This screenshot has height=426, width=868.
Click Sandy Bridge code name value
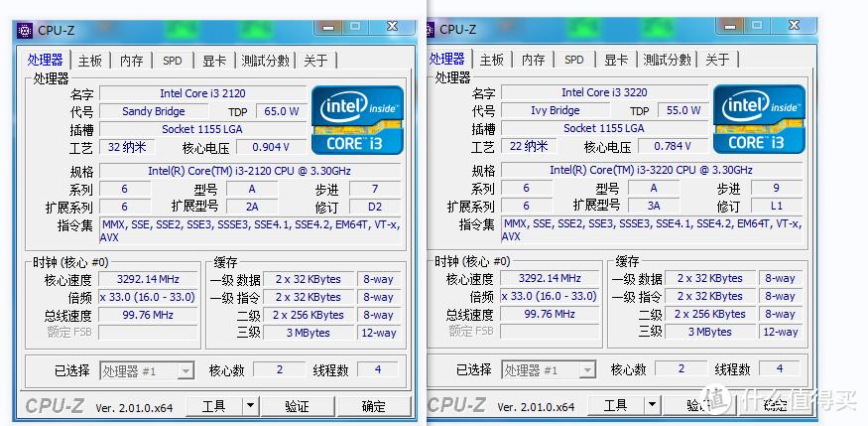click(154, 111)
